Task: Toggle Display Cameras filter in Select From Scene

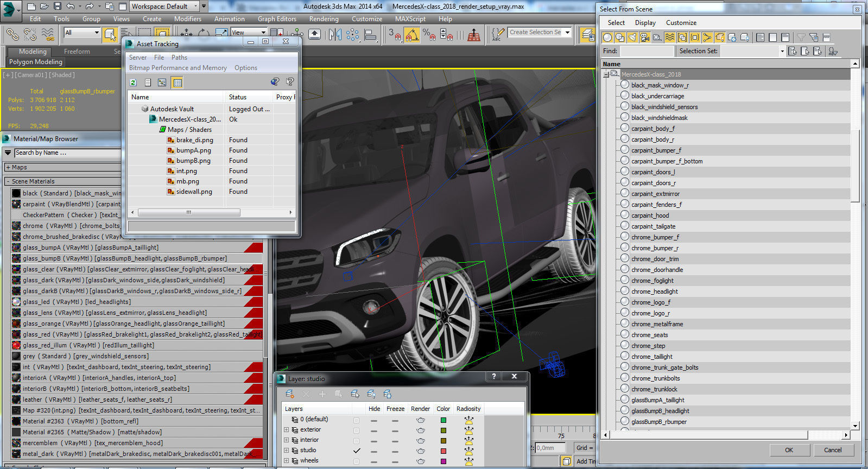Action: (645, 37)
